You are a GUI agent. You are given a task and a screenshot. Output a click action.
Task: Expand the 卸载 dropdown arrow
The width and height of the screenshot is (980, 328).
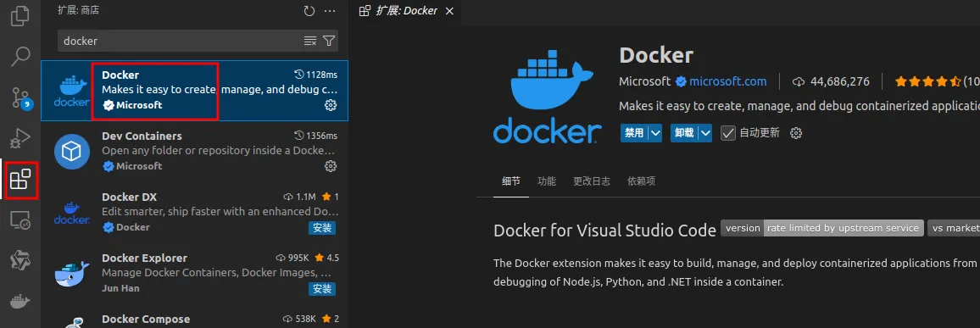coord(705,132)
